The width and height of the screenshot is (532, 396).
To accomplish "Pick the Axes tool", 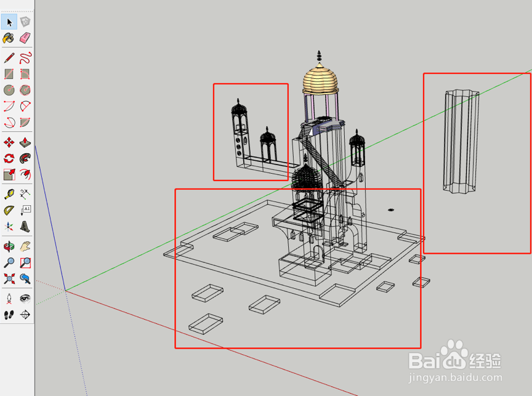I will pyautogui.click(x=9, y=227).
